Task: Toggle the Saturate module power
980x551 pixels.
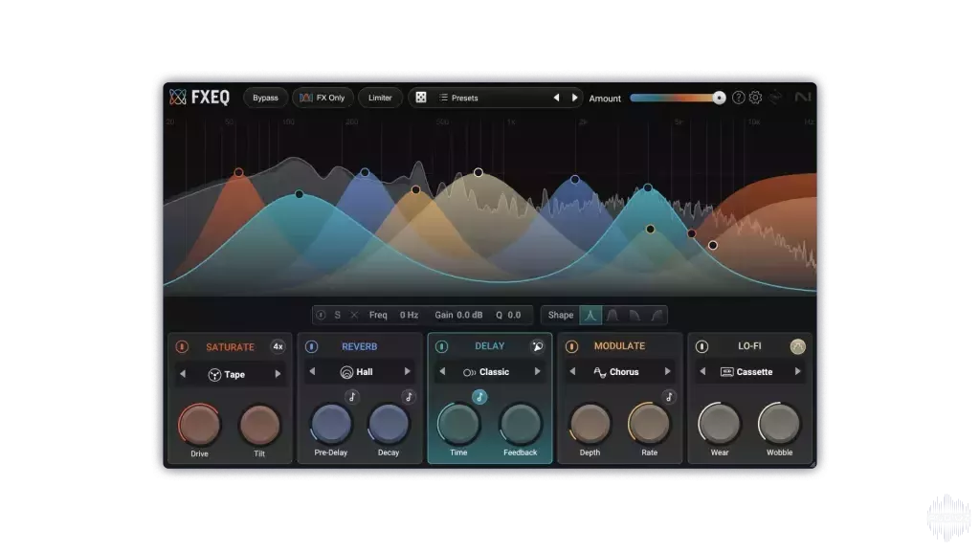Action: (182, 346)
